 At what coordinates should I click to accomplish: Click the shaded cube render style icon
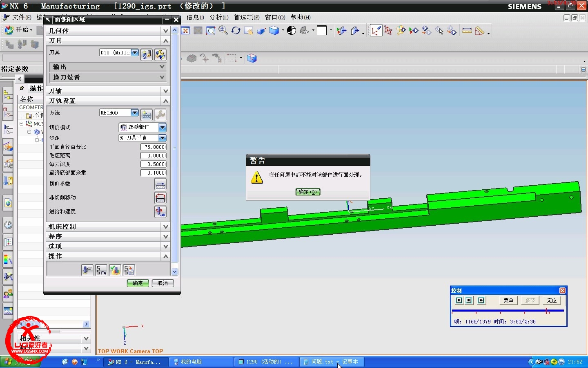tap(274, 31)
